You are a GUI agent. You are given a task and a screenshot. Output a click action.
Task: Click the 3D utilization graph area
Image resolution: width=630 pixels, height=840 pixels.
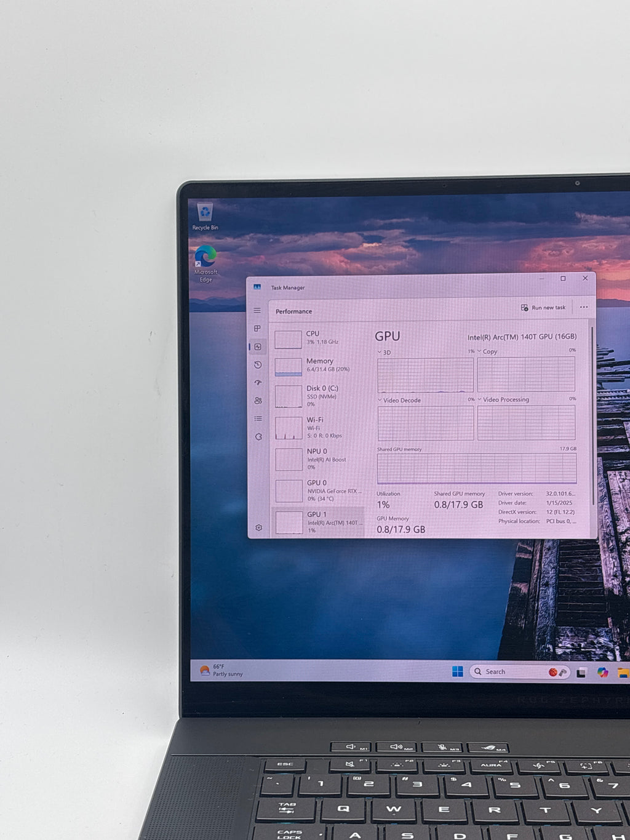[425, 375]
